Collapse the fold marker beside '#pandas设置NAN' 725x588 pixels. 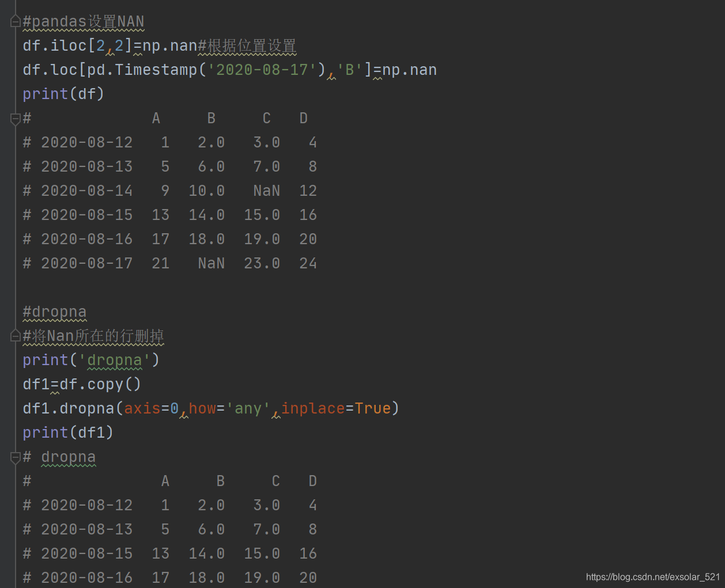pyautogui.click(x=16, y=22)
